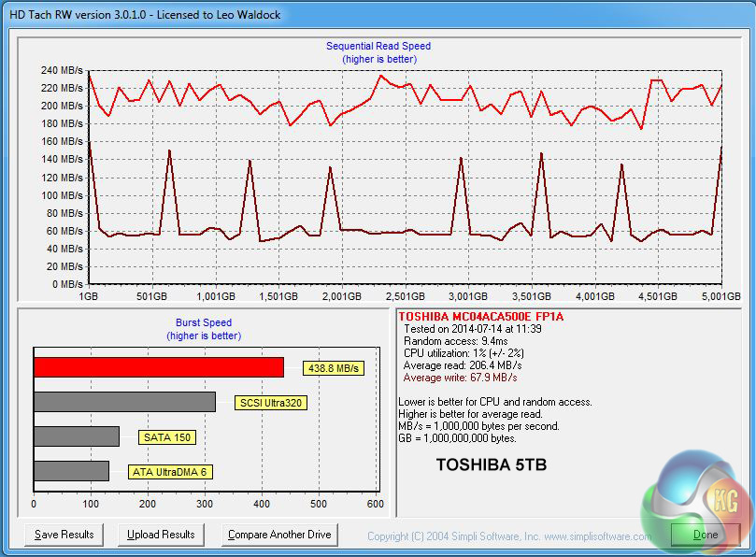The width and height of the screenshot is (756, 557).
Task: Click the Sequential Read Speed chart title
Action: [x=378, y=46]
